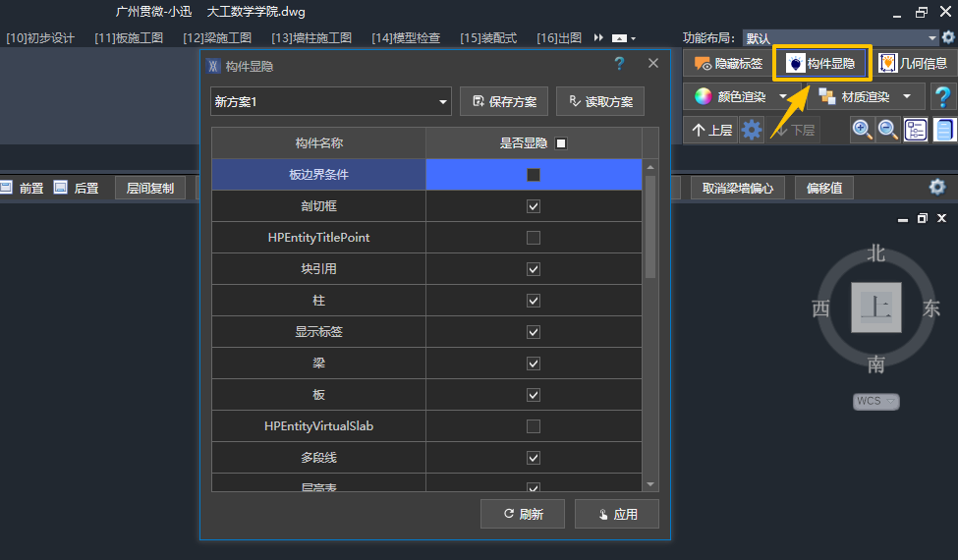Click the 层间复制 button
This screenshot has height=560, width=958.
150,188
